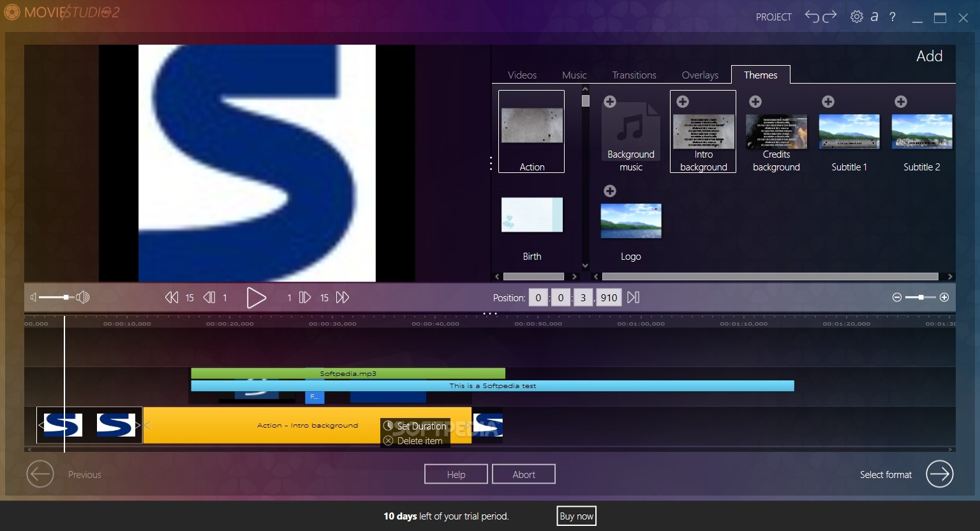The image size is (980, 531).
Task: Click the Ashampoo 'a' icon
Action: pos(875,17)
